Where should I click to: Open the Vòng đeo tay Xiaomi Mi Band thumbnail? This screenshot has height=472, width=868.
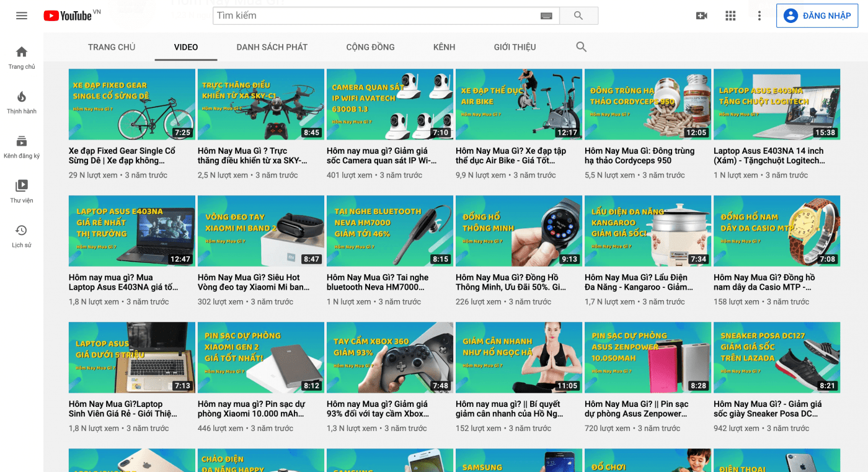coord(261,231)
